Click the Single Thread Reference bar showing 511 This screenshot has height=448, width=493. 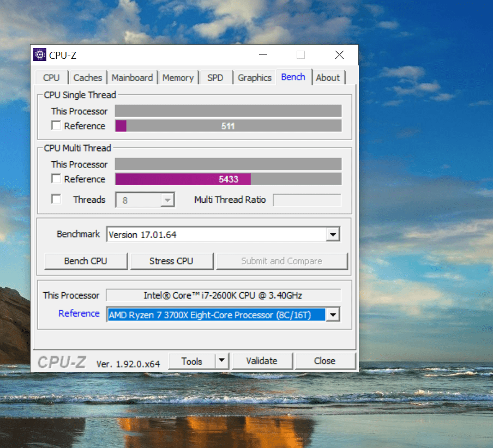(x=229, y=126)
